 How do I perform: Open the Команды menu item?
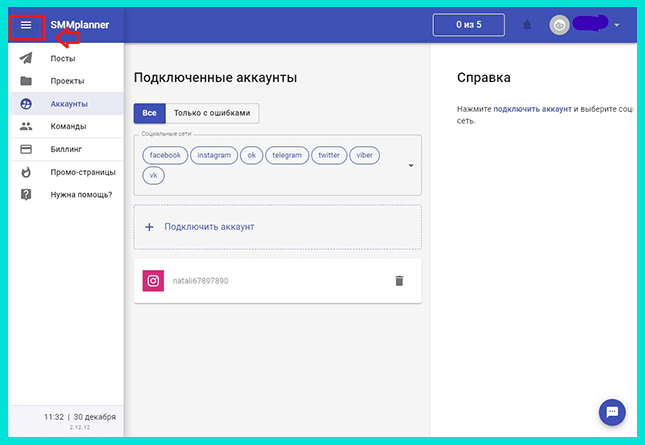point(68,126)
